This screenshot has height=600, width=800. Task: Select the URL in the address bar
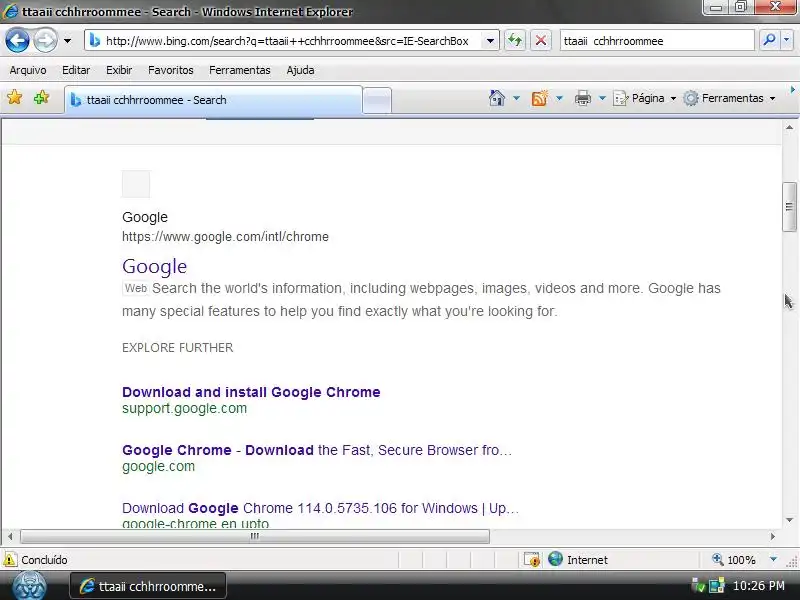coord(287,41)
